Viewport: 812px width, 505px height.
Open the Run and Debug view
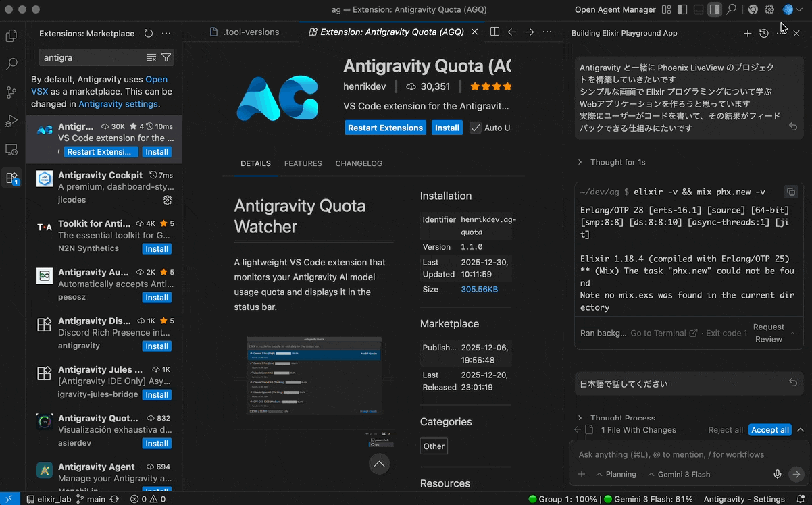[11, 121]
